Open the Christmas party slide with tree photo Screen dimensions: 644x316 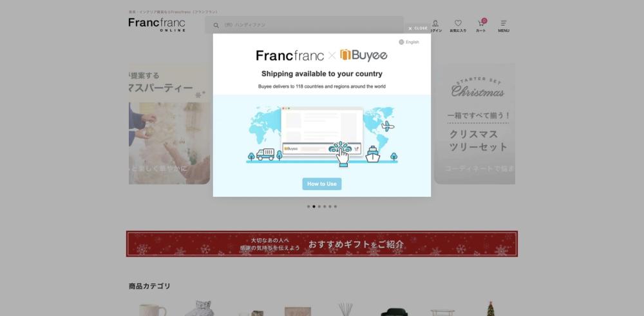(169, 123)
